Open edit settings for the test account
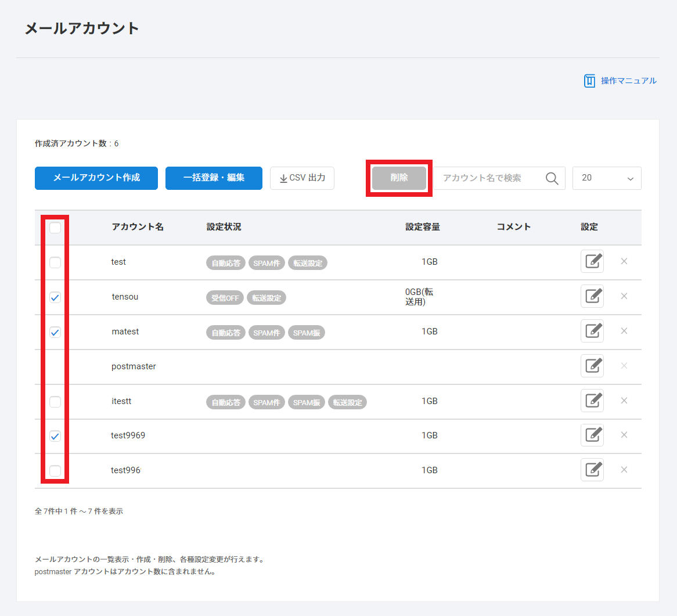677x616 pixels. point(592,261)
